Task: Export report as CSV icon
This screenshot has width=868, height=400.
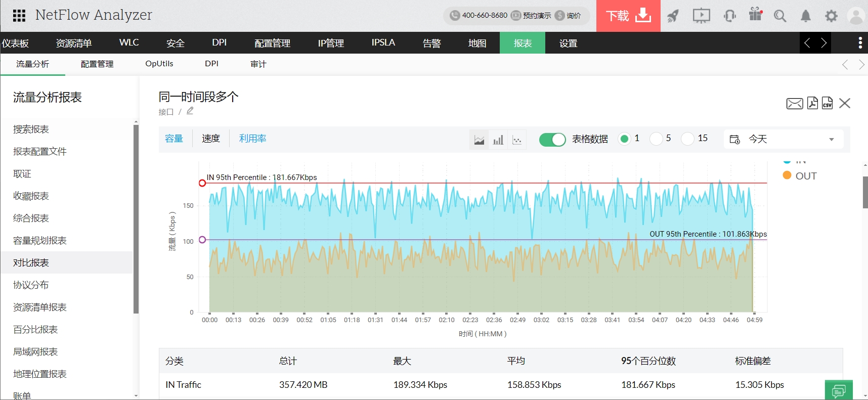Action: (x=827, y=103)
